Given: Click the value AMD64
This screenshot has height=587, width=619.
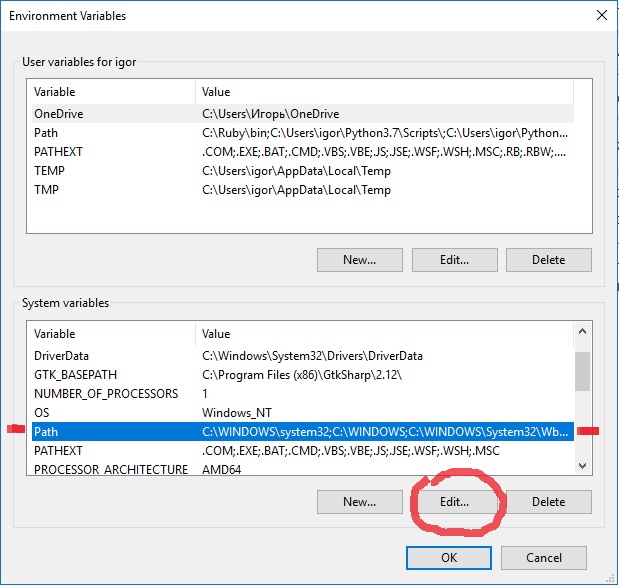Looking at the screenshot, I should tap(221, 469).
